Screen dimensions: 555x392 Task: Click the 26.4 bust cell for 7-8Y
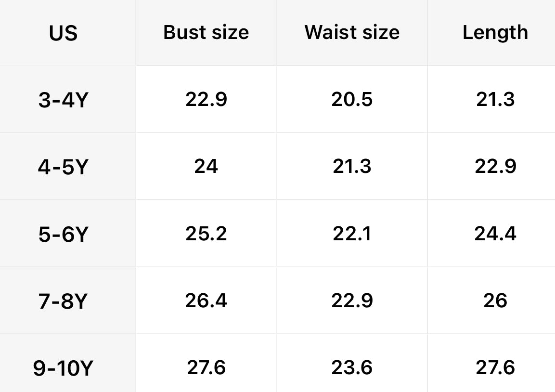(x=206, y=301)
